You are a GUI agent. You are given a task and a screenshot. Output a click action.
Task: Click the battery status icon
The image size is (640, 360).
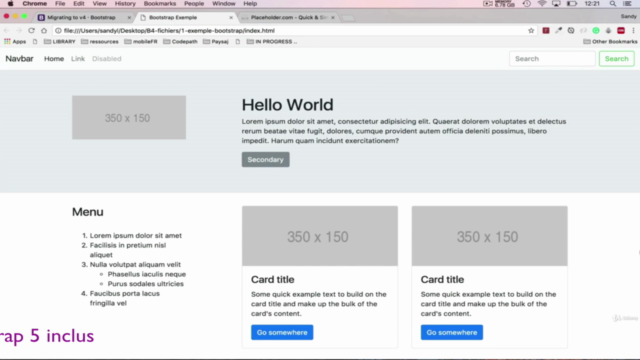(572, 4)
